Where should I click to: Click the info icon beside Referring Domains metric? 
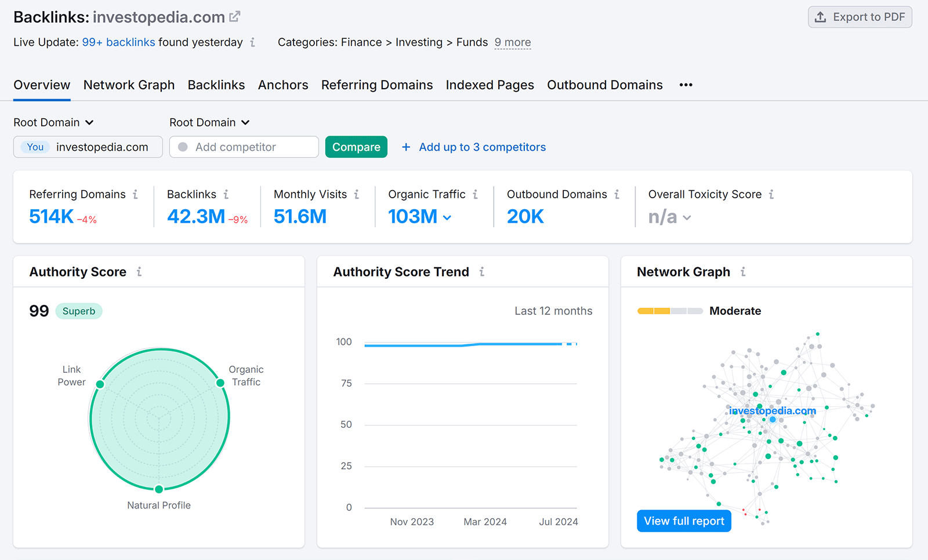tap(136, 194)
